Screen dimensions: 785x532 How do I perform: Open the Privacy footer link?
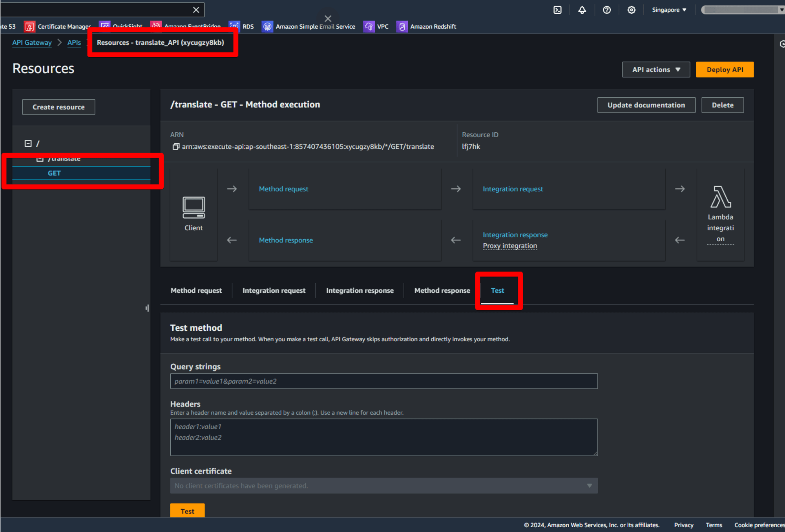pos(684,525)
